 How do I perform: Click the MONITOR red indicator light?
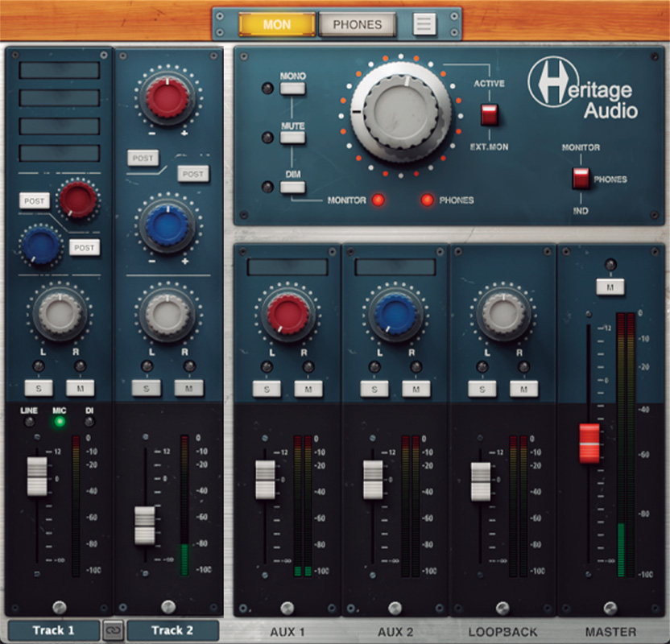[x=378, y=200]
